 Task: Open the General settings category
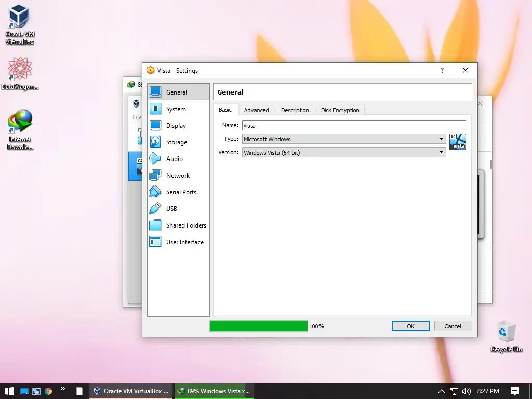point(179,92)
